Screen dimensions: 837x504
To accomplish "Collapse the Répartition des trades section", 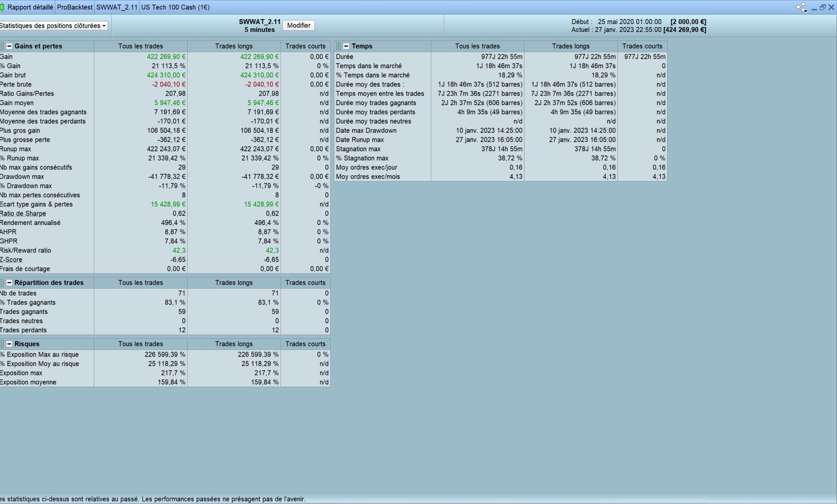I will 9,283.
